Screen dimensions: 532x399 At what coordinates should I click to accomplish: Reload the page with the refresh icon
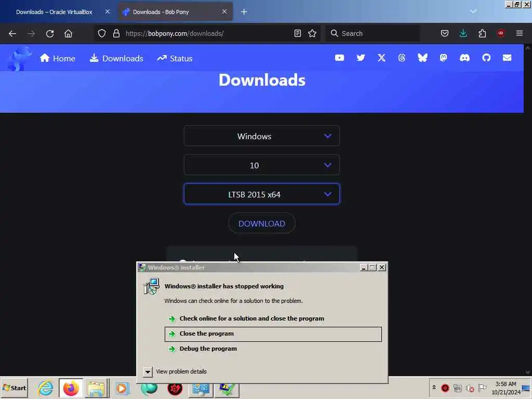(50, 34)
